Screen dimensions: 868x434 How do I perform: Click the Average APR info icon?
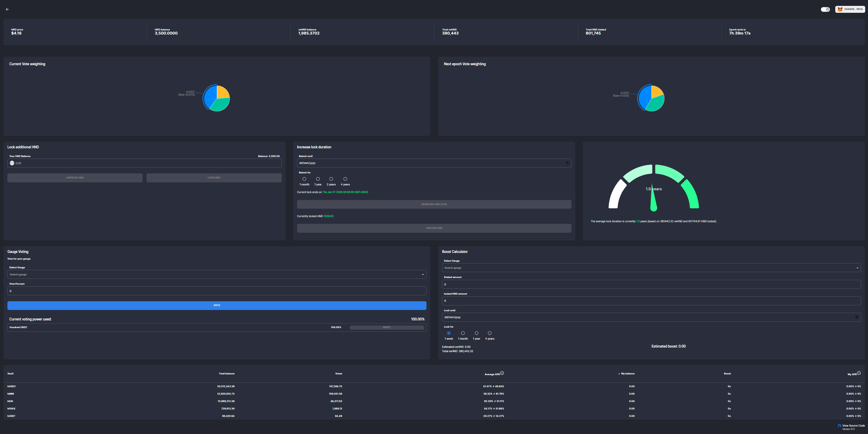502,373
